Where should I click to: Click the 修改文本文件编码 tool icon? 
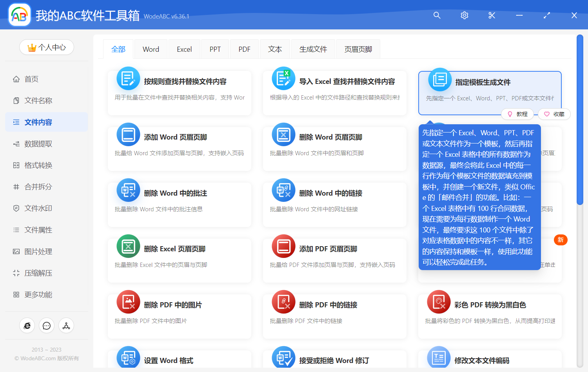click(x=439, y=357)
